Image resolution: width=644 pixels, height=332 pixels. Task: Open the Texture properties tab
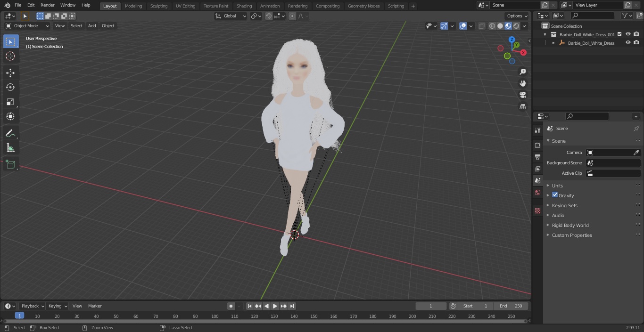point(537,211)
